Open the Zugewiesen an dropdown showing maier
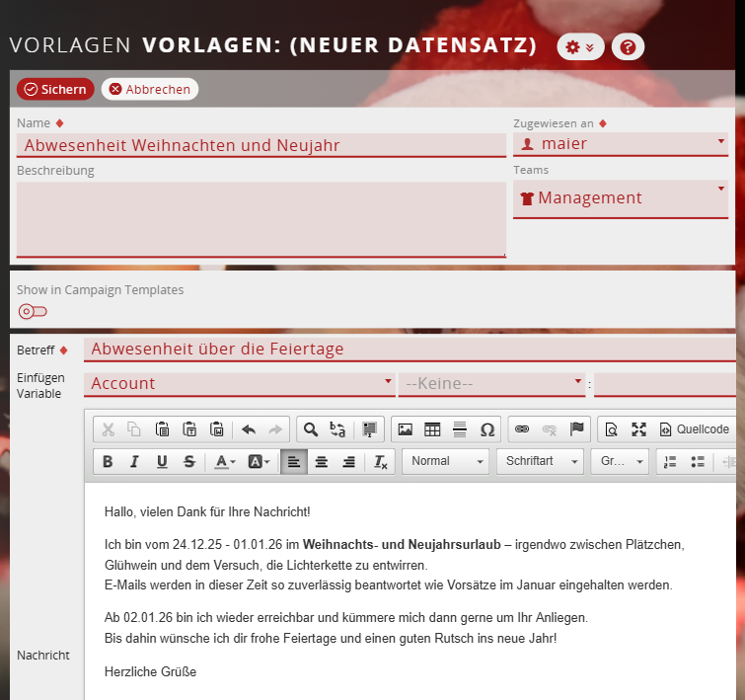Viewport: 745px width, 700px height. [621, 143]
